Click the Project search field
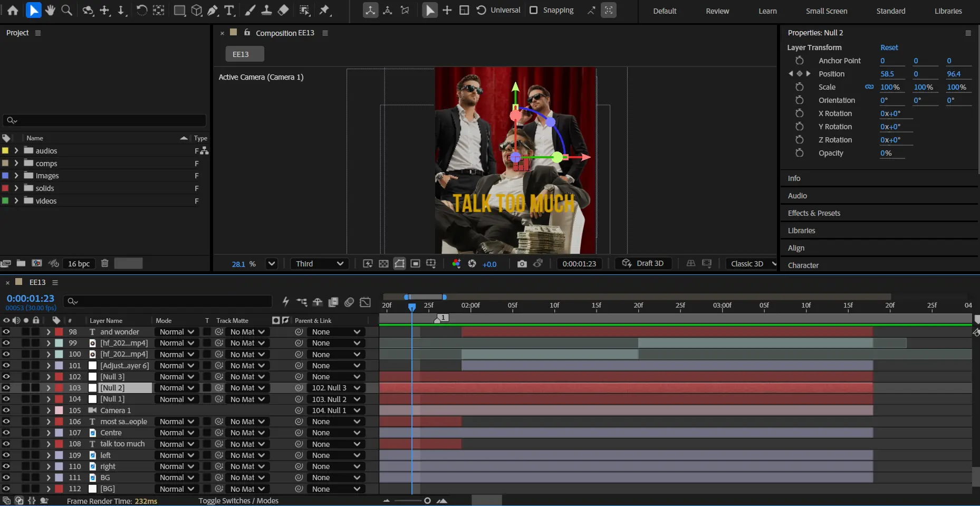 point(104,120)
